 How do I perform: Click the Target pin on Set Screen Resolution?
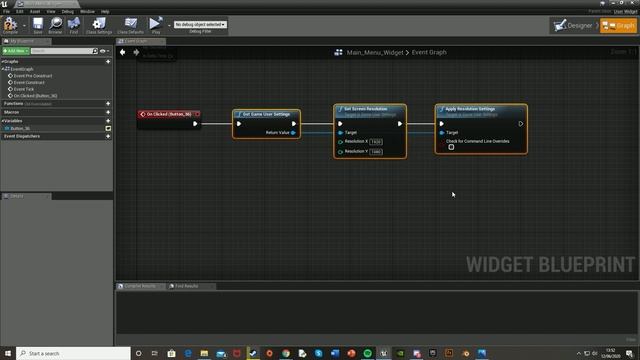coord(340,133)
